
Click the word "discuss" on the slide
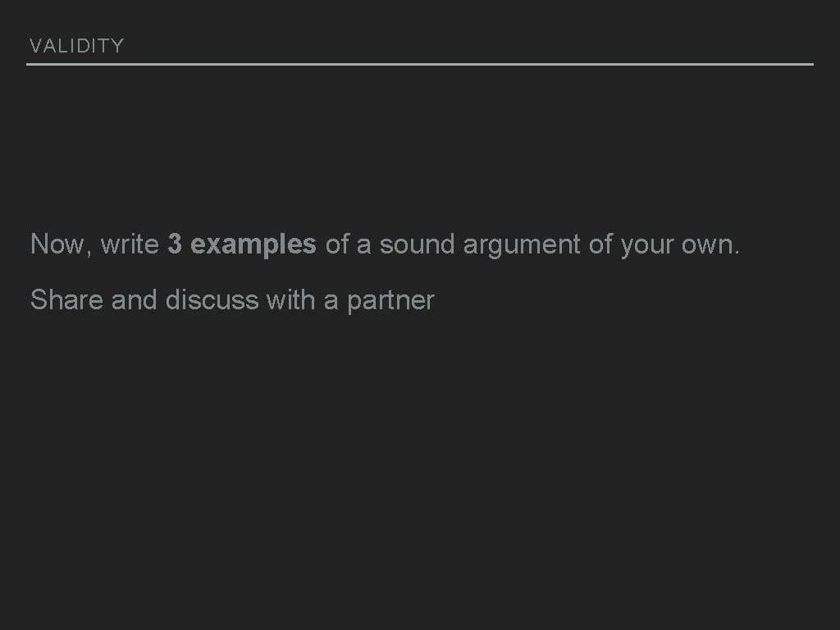pyautogui.click(x=212, y=300)
